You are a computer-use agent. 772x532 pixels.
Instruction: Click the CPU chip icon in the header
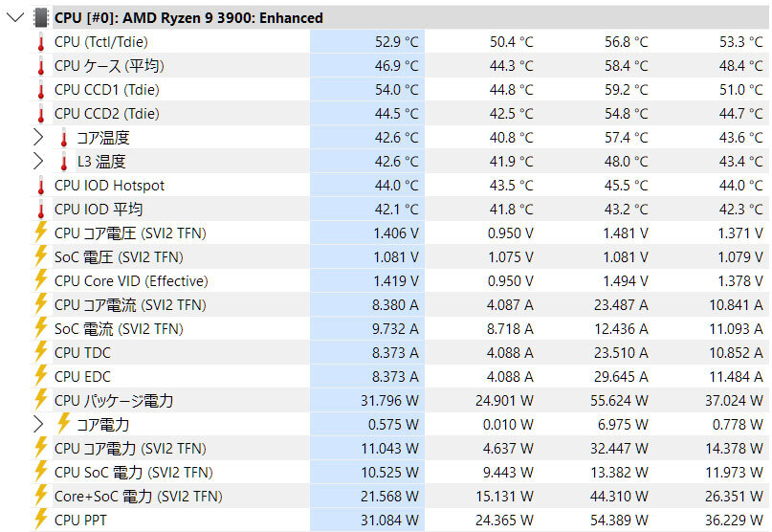coord(41,18)
